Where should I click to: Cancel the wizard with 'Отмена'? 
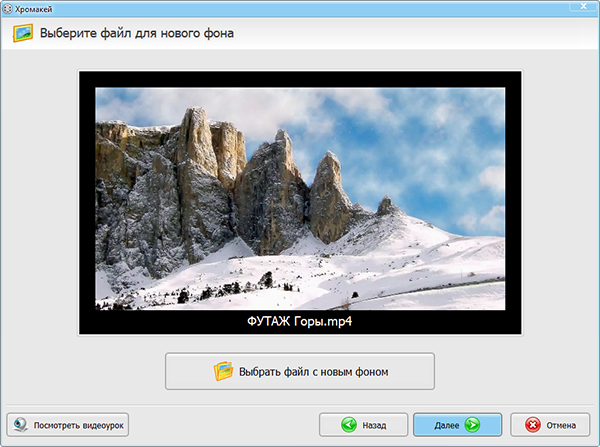pyautogui.click(x=550, y=425)
